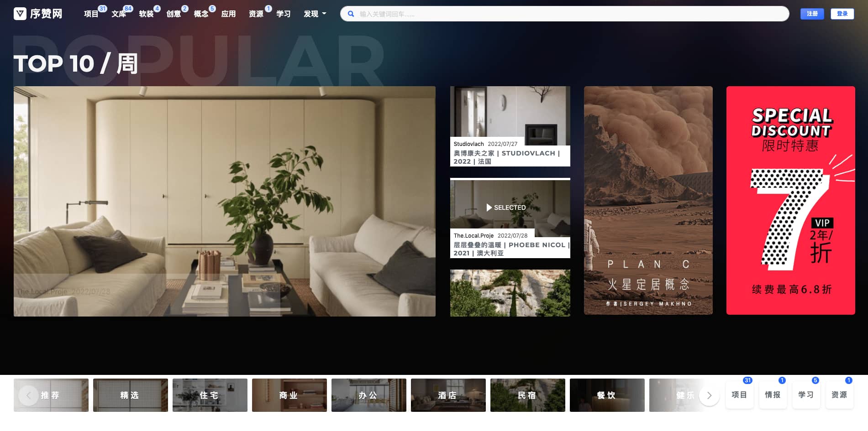Open the Plan C 火星定居概念 poster
This screenshot has height=431, width=868.
coord(648,201)
